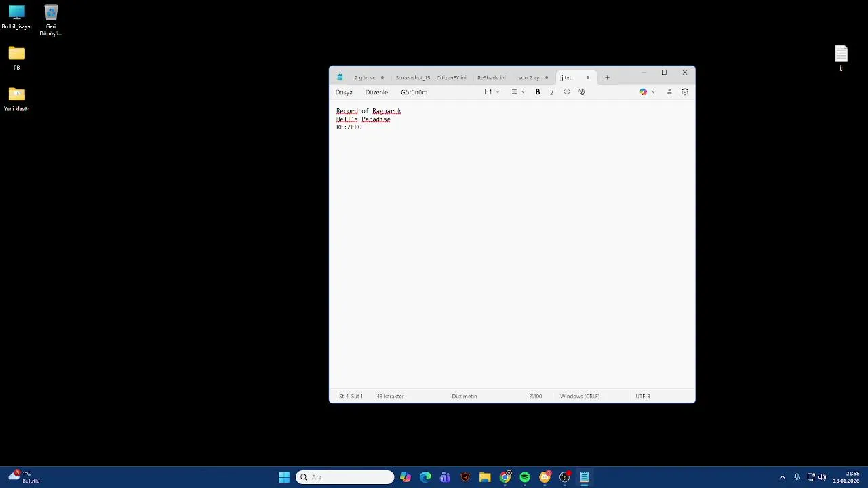Switch to the ReShade.ini tab
The width and height of the screenshot is (868, 488).
coord(492,78)
